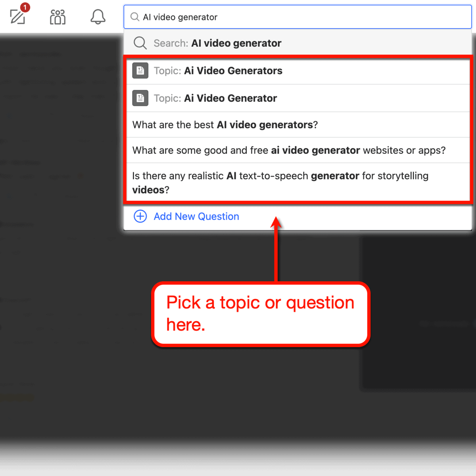This screenshot has width=476, height=476.
Task: Click the Pick a topic annotation callout
Action: tap(260, 314)
